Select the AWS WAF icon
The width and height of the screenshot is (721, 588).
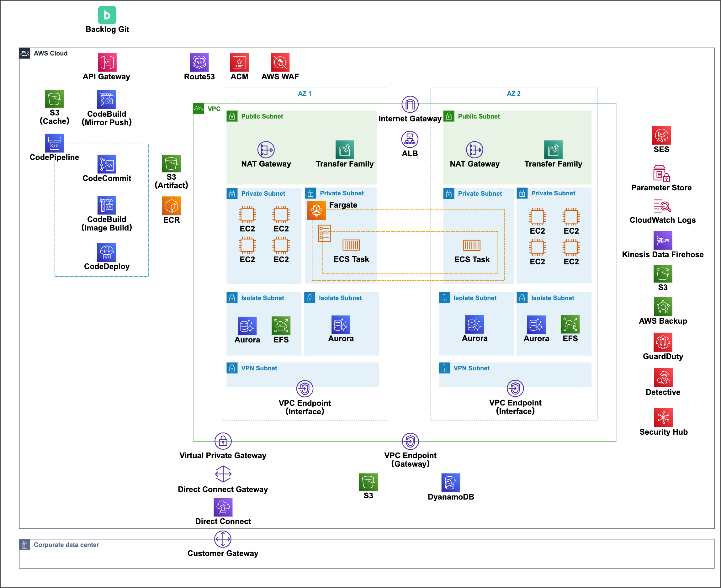(280, 62)
